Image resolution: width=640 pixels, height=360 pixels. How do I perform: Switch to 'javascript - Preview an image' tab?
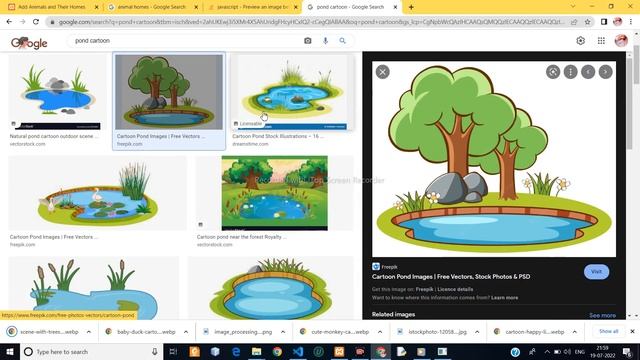(x=253, y=7)
